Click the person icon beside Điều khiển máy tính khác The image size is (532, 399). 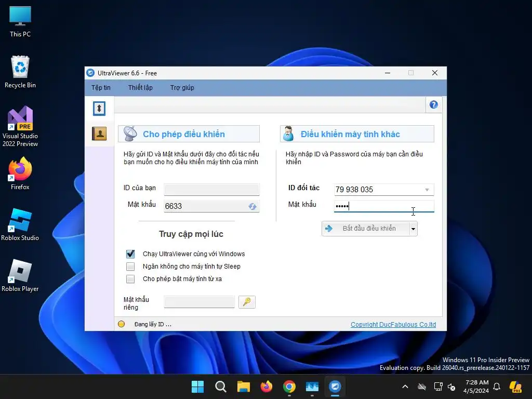288,134
